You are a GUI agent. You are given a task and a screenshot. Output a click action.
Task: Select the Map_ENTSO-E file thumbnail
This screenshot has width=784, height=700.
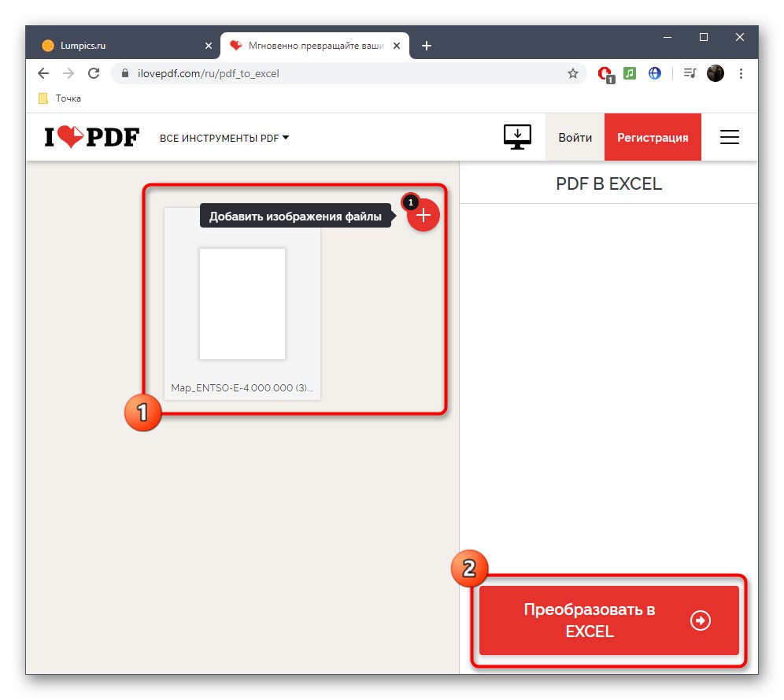click(x=242, y=303)
